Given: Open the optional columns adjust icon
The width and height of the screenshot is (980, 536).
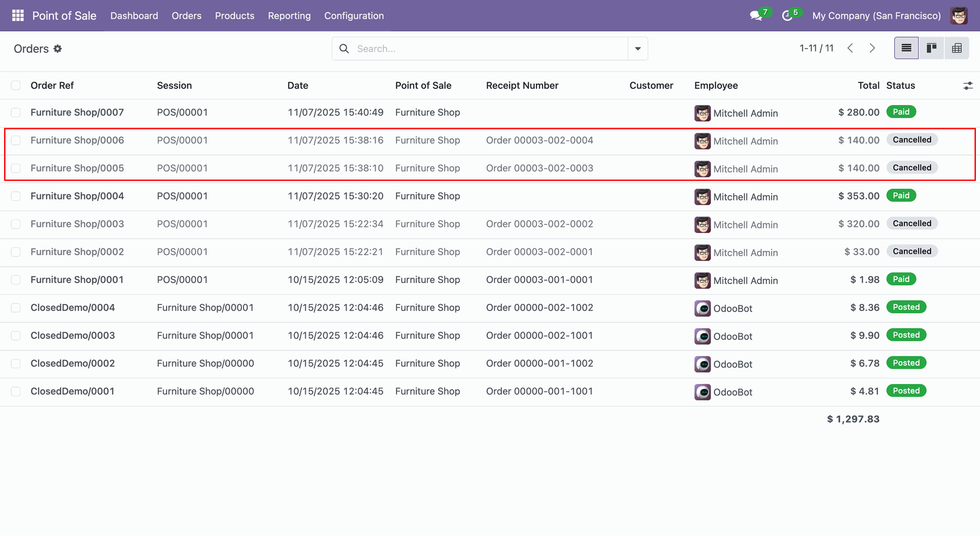Looking at the screenshot, I should [967, 86].
